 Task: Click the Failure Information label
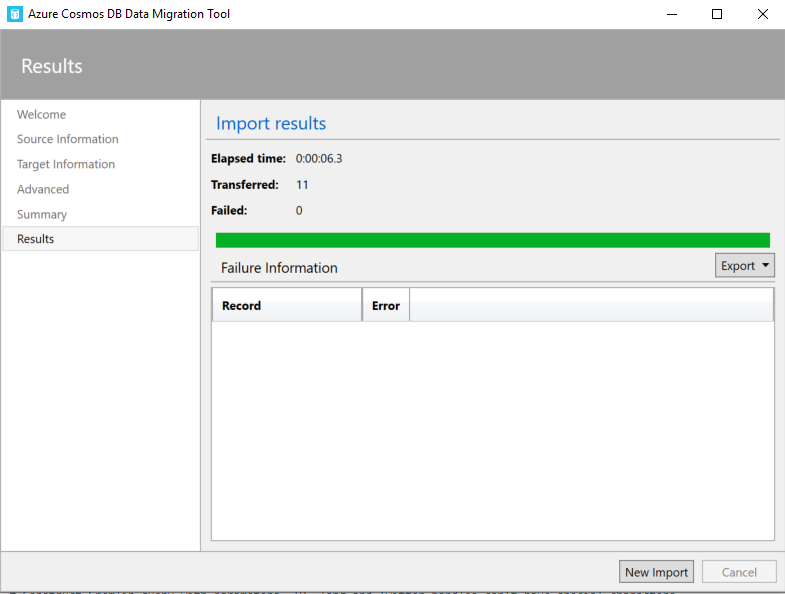point(279,268)
